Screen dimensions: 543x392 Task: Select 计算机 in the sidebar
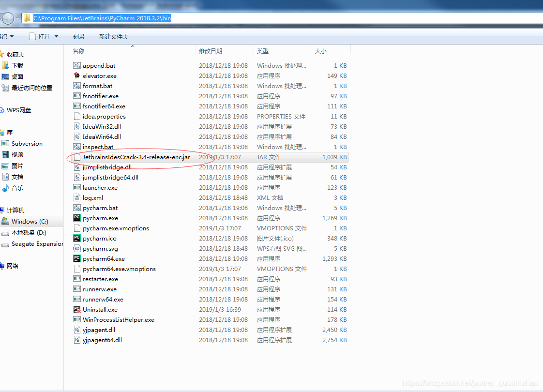coord(15,210)
